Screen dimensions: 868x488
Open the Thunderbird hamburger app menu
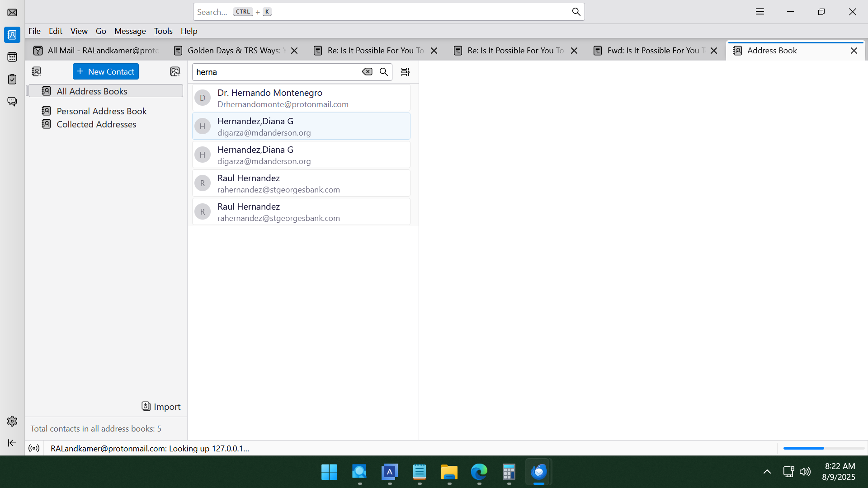(760, 12)
